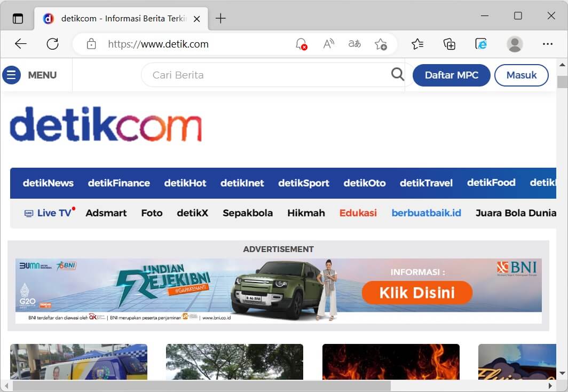Image resolution: width=568 pixels, height=392 pixels.
Task: Open a new browser tab
Action: [x=220, y=18]
